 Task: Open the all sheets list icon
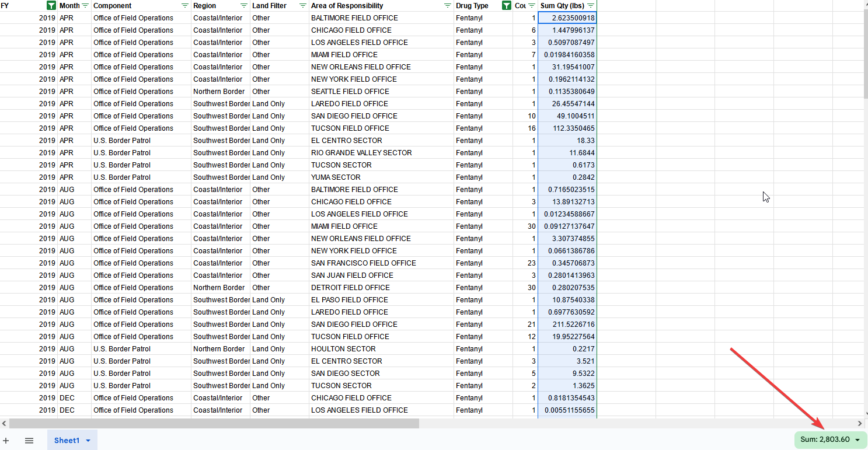[x=29, y=441]
